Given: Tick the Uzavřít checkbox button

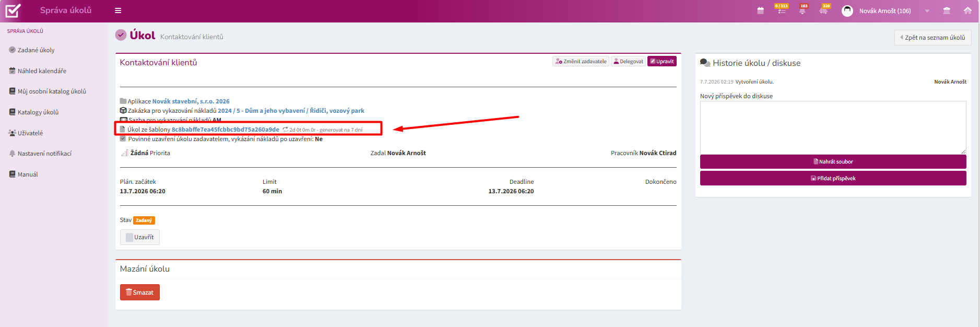Looking at the screenshot, I should [x=140, y=237].
